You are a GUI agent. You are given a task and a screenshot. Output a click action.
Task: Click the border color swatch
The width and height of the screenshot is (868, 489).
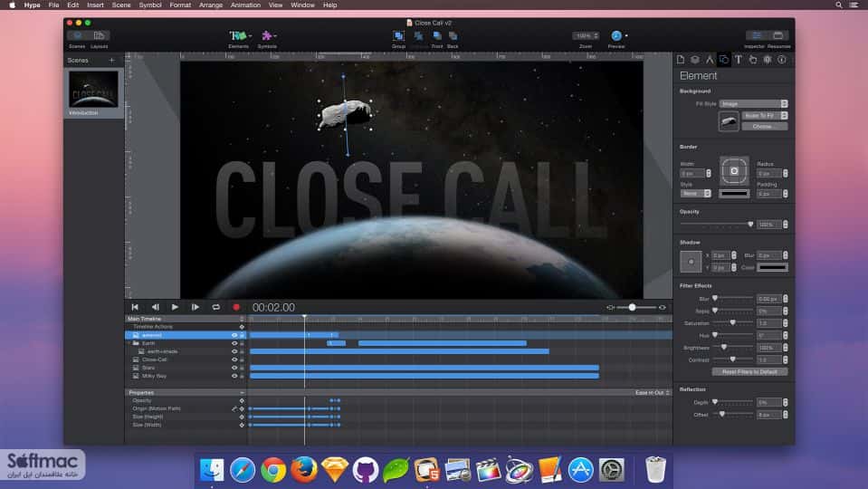(x=734, y=193)
